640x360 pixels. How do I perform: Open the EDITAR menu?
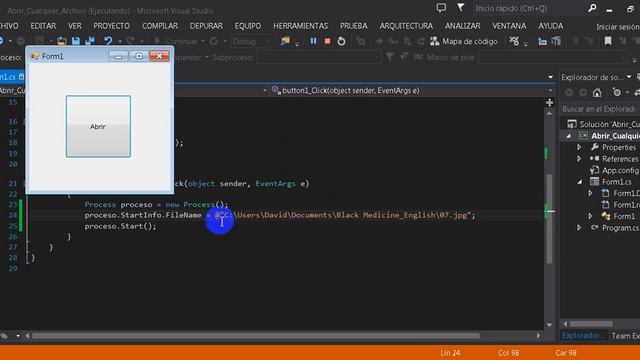tap(43, 26)
